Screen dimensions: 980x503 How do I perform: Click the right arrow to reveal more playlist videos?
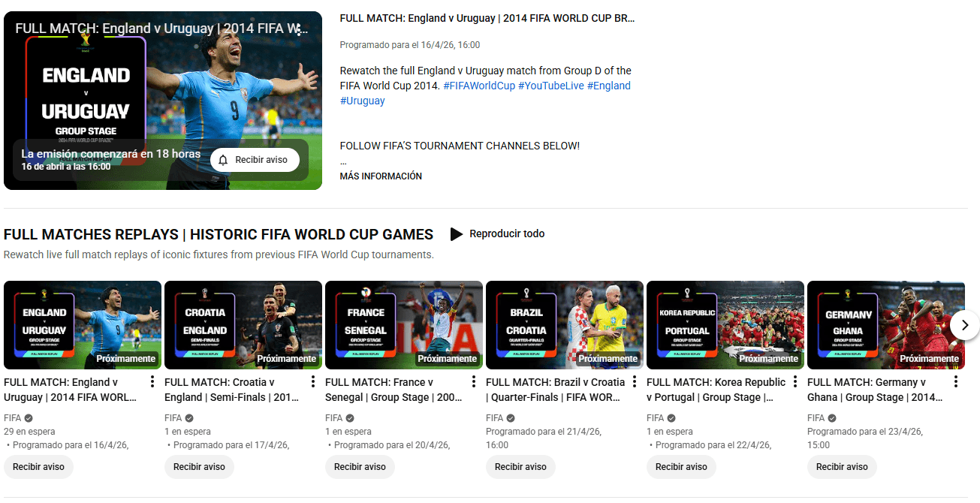pos(964,324)
